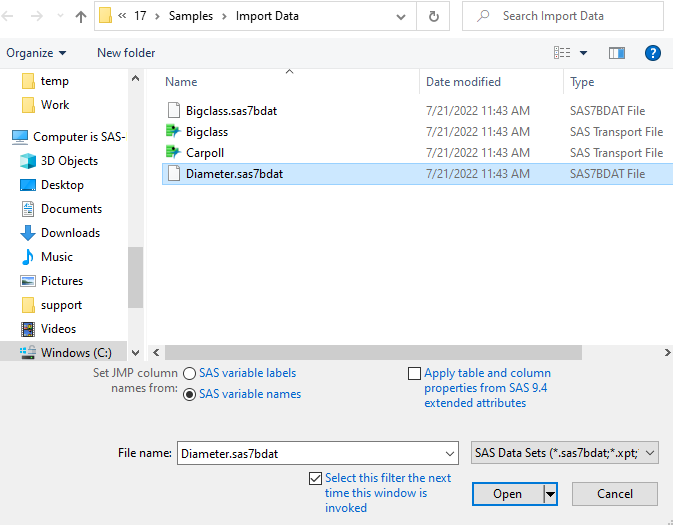Expand File name history dropdown
Viewport: 673px width, 525px height.
450,453
